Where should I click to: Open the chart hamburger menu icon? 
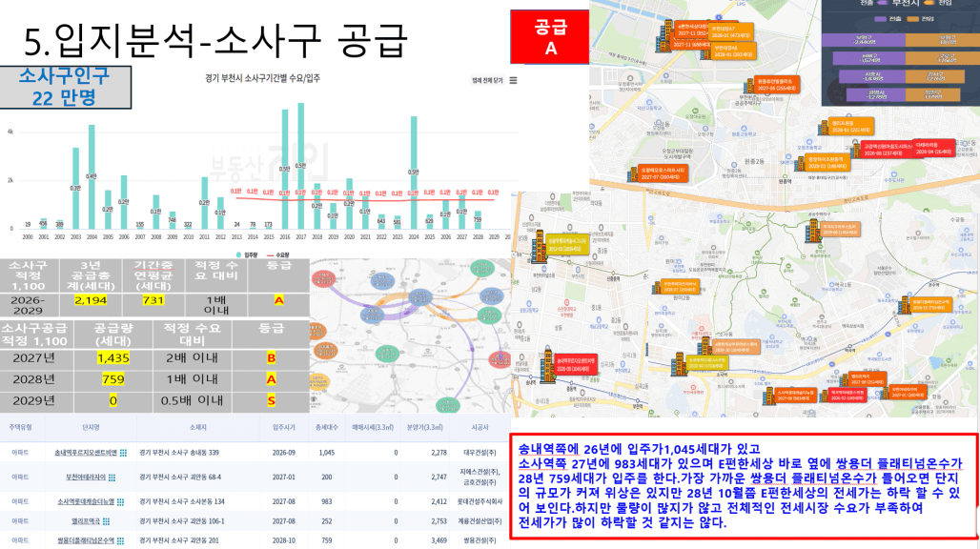point(513,81)
